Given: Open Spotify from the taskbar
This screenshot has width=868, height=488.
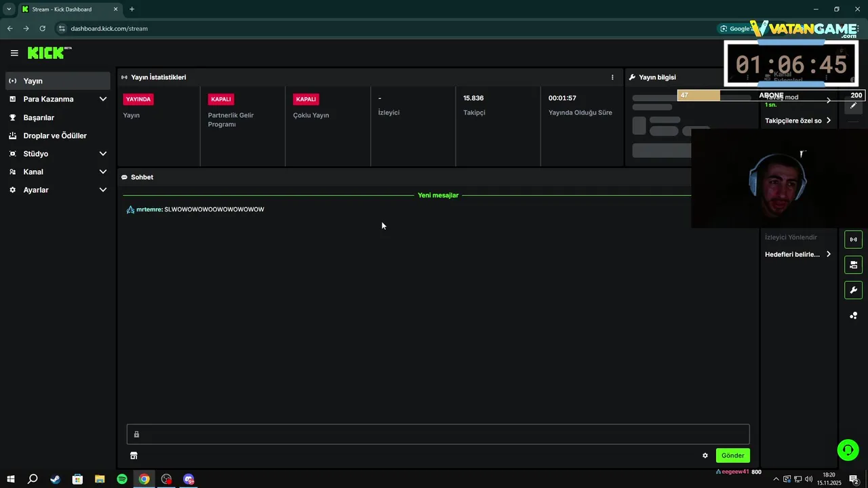Looking at the screenshot, I should tap(122, 479).
